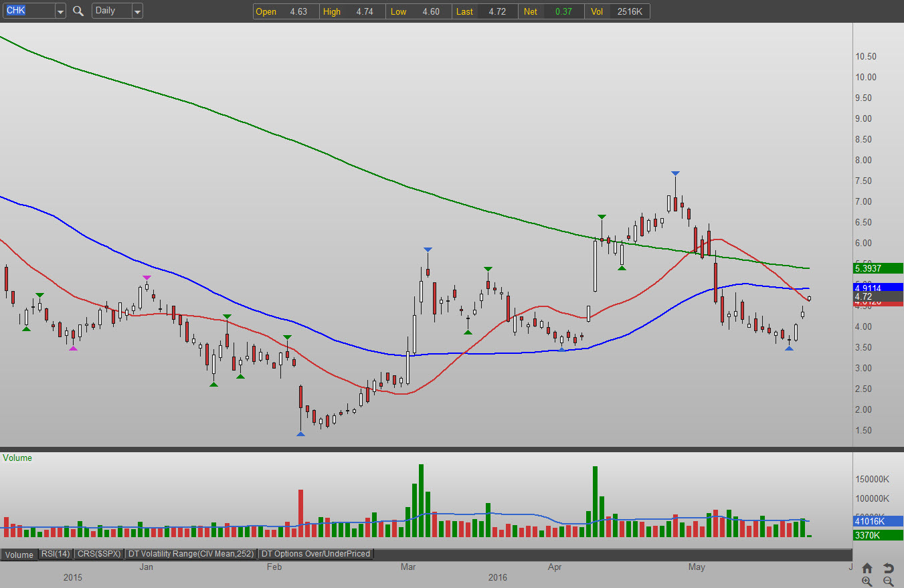Open DT Volatility Range tab
This screenshot has height=588, width=904.
tap(191, 554)
